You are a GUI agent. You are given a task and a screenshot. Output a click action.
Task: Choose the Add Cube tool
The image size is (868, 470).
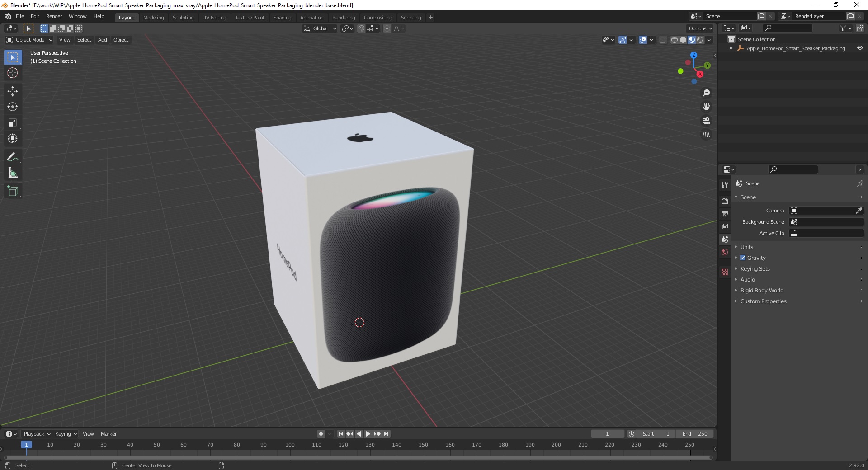click(13, 191)
